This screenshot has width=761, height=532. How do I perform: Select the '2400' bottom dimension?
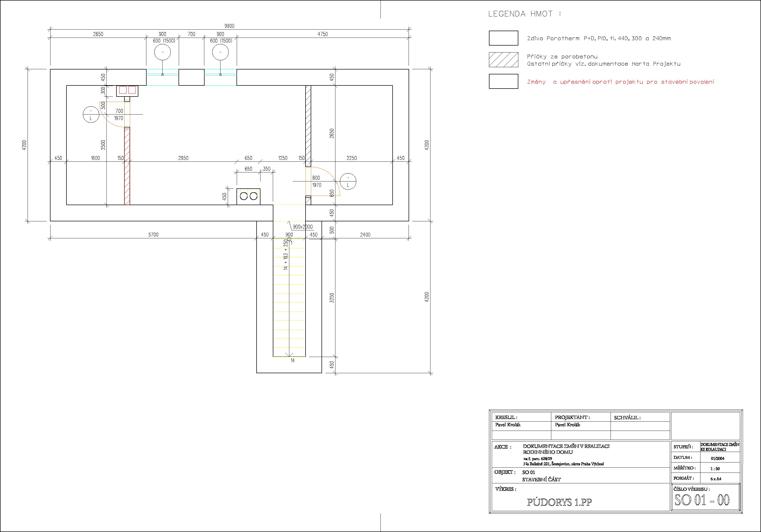tap(365, 235)
